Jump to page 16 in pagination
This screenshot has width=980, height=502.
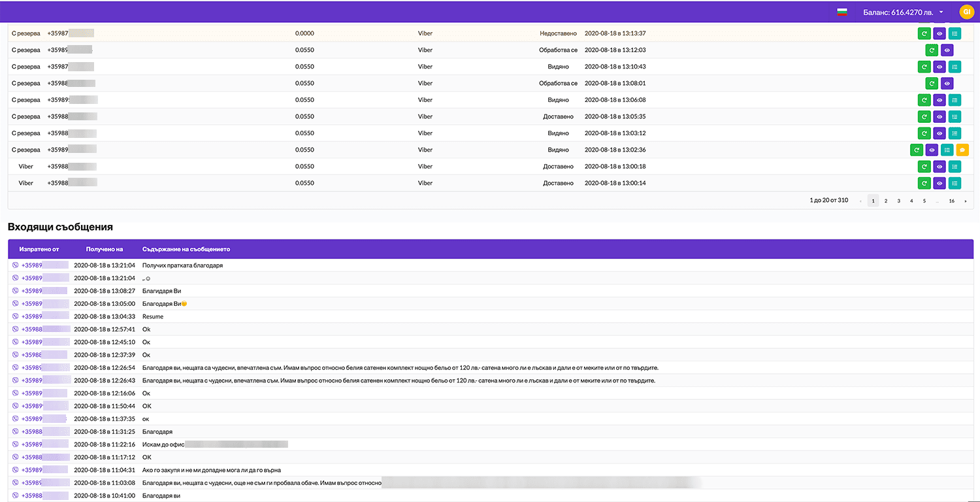point(951,201)
